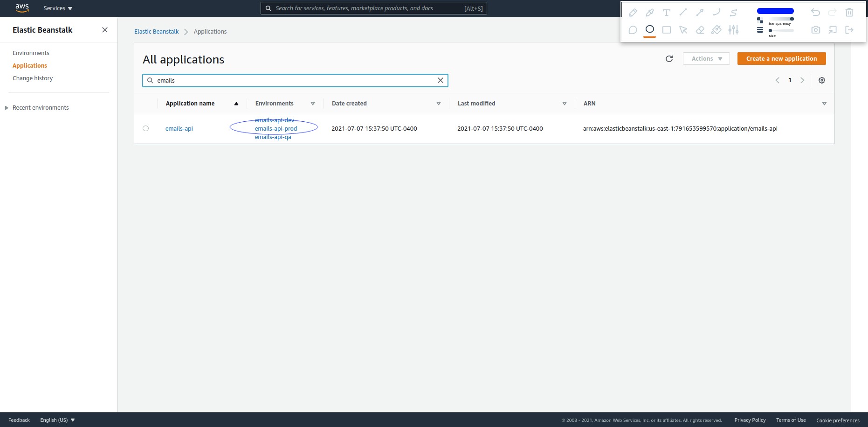This screenshot has height=427, width=868.
Task: Refresh the applications list
Action: tap(669, 59)
